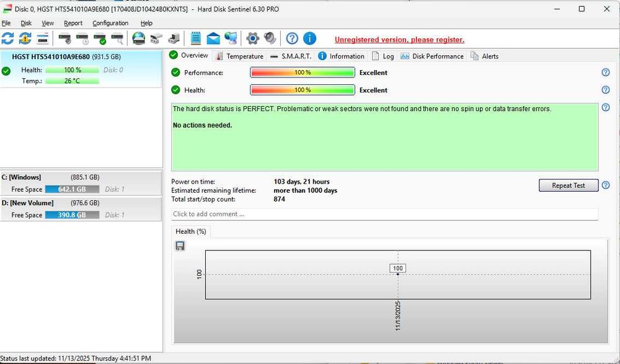The image size is (620, 364).
Task: Click the 100 data point on health graph
Action: (398, 274)
